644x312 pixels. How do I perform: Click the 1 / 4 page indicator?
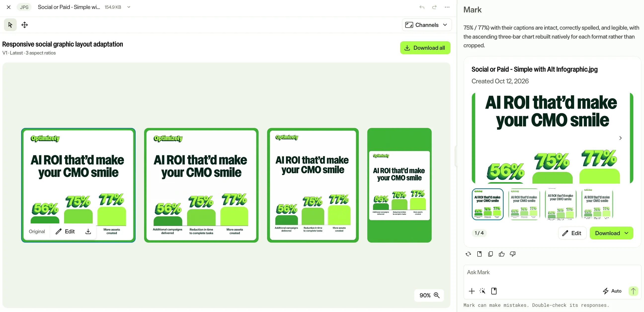coord(479,233)
